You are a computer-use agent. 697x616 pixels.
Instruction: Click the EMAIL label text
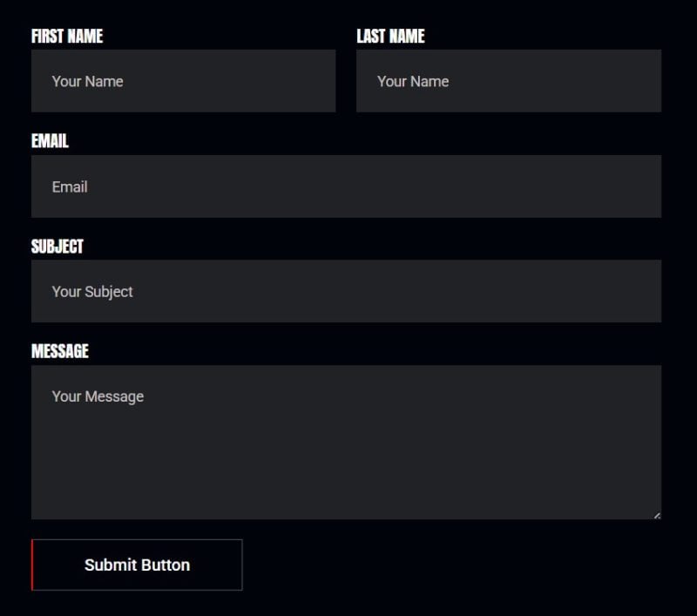[x=50, y=141]
